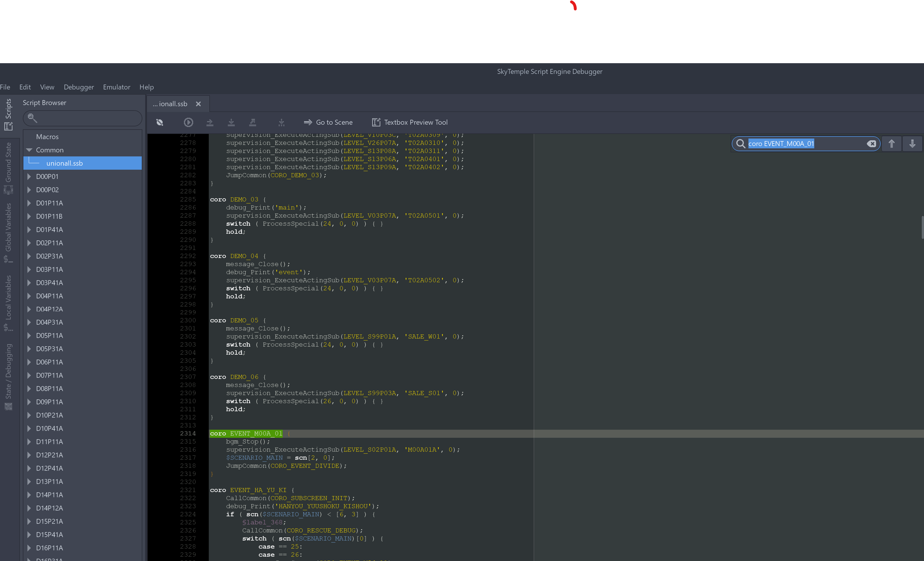Click the Step Into icon
The height and width of the screenshot is (561, 924).
click(231, 123)
